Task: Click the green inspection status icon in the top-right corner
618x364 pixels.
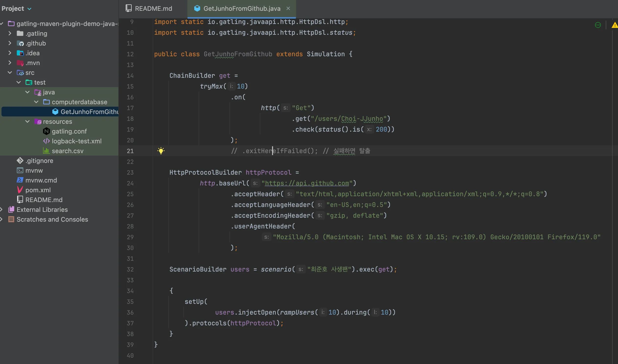Action: (x=598, y=25)
